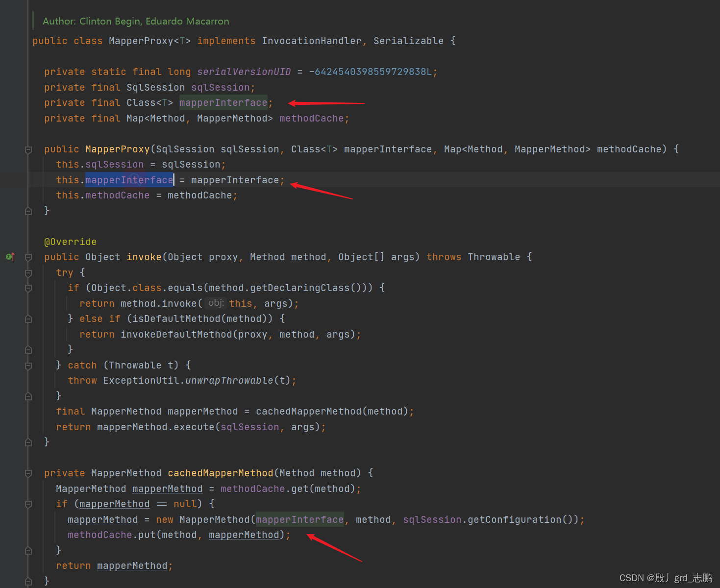Click sqlSession in the SqlSession field declaration
The height and width of the screenshot is (588, 720).
(221, 88)
